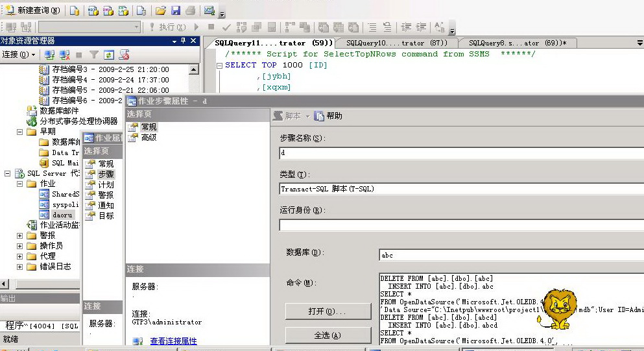Expand the 错误日志 folder node

pos(19,267)
